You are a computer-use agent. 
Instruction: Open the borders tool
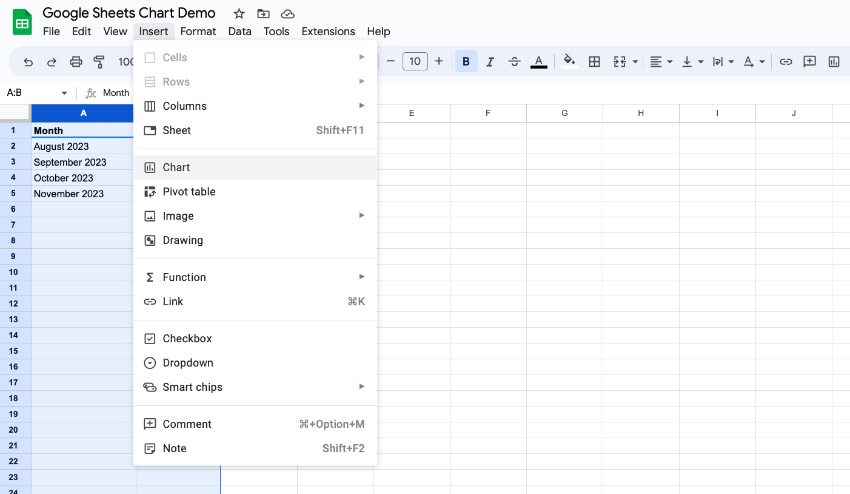[x=594, y=62]
